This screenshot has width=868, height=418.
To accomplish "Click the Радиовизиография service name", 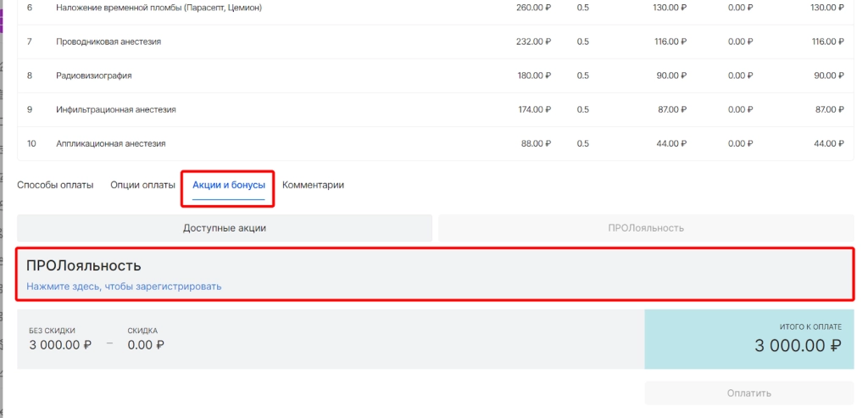I will 93,75.
